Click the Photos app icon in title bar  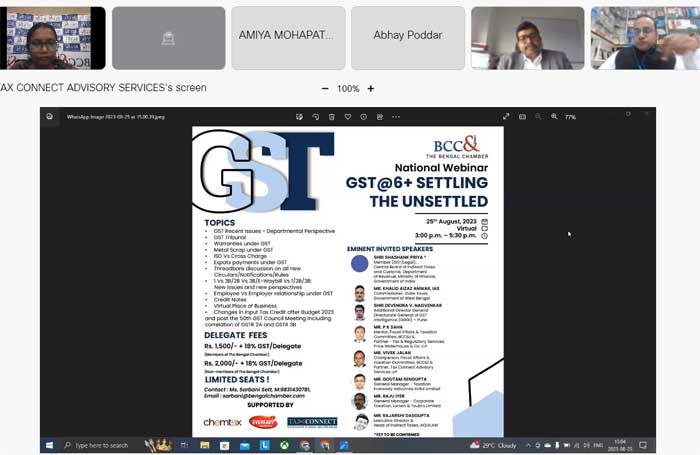pos(50,117)
